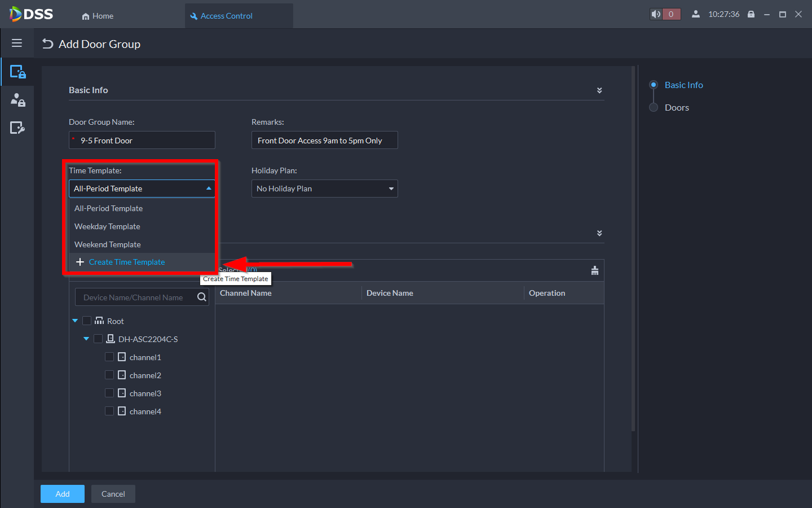This screenshot has height=508, width=812.
Task: Switch to the Home tab
Action: click(x=98, y=16)
